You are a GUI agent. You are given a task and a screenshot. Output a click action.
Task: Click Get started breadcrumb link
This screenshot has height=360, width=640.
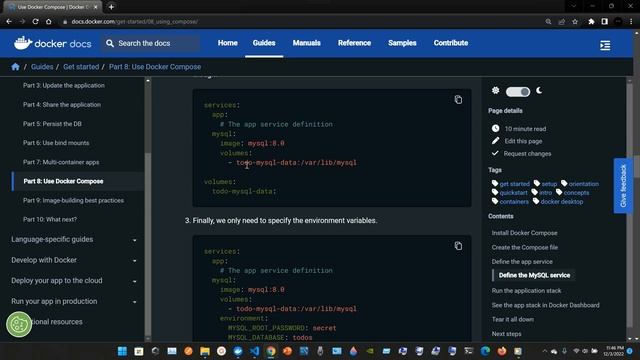click(81, 67)
